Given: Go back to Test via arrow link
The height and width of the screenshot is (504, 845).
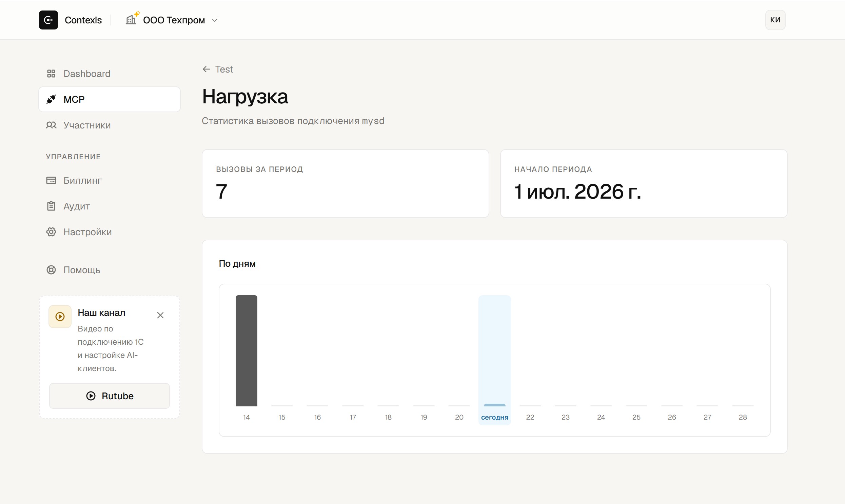Looking at the screenshot, I should [x=218, y=69].
